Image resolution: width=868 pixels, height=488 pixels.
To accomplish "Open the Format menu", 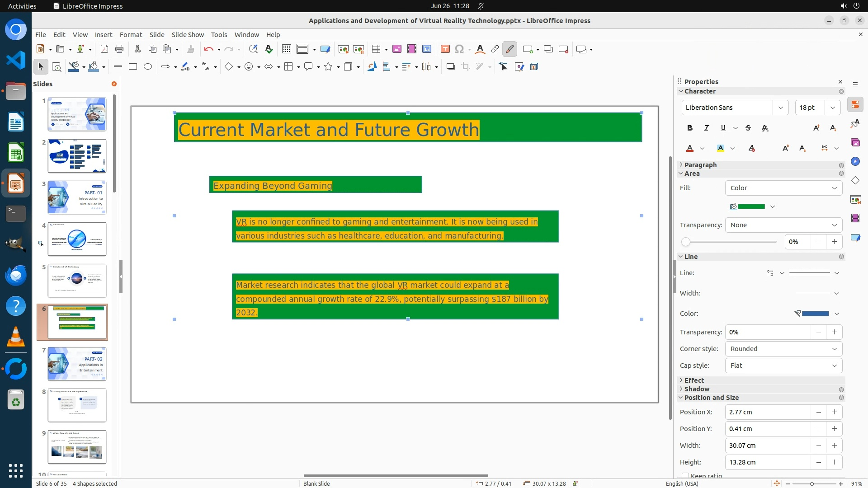I will (x=131, y=35).
